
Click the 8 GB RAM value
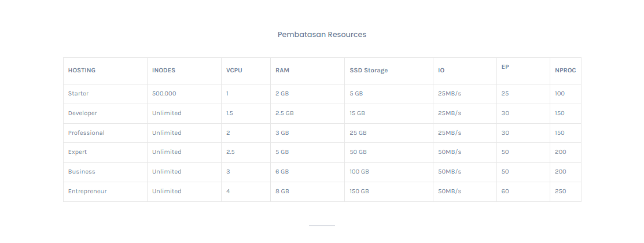282,192
